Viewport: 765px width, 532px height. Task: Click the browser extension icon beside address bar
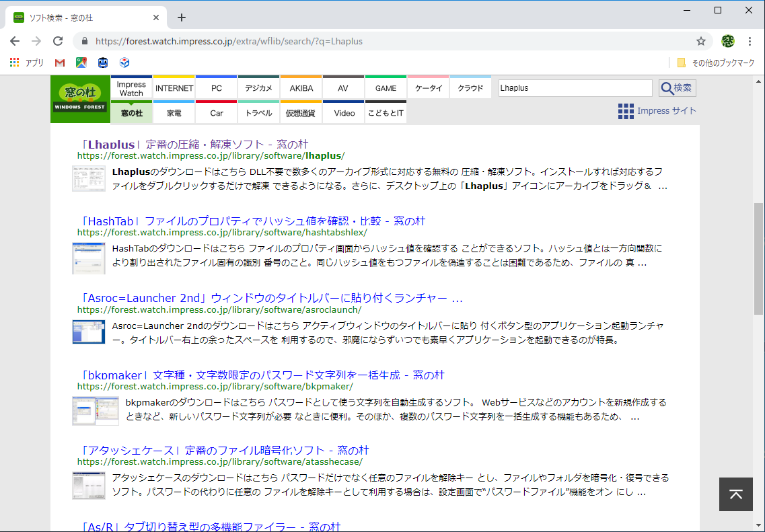(727, 41)
